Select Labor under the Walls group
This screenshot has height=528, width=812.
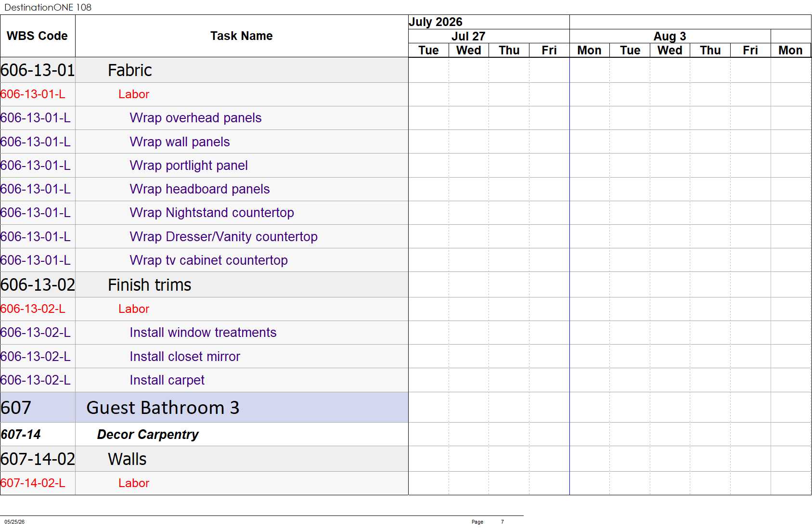[x=134, y=483]
